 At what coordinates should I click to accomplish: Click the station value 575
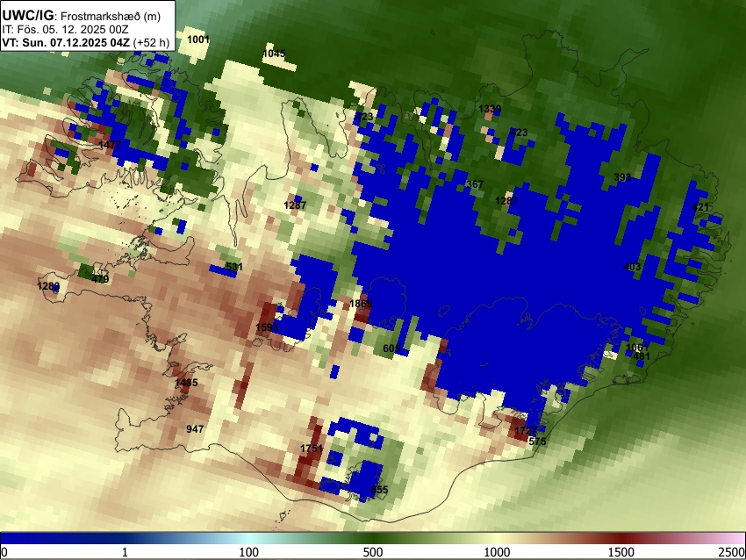(x=537, y=441)
